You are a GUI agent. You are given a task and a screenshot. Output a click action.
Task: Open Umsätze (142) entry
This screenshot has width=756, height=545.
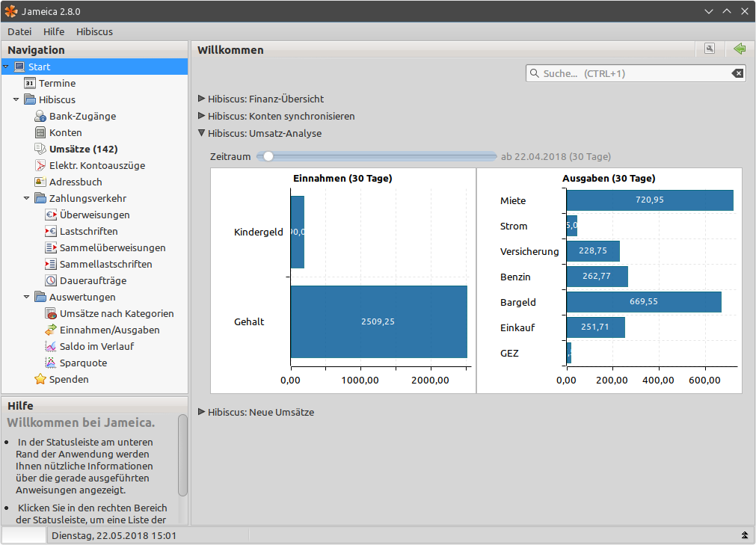point(84,149)
